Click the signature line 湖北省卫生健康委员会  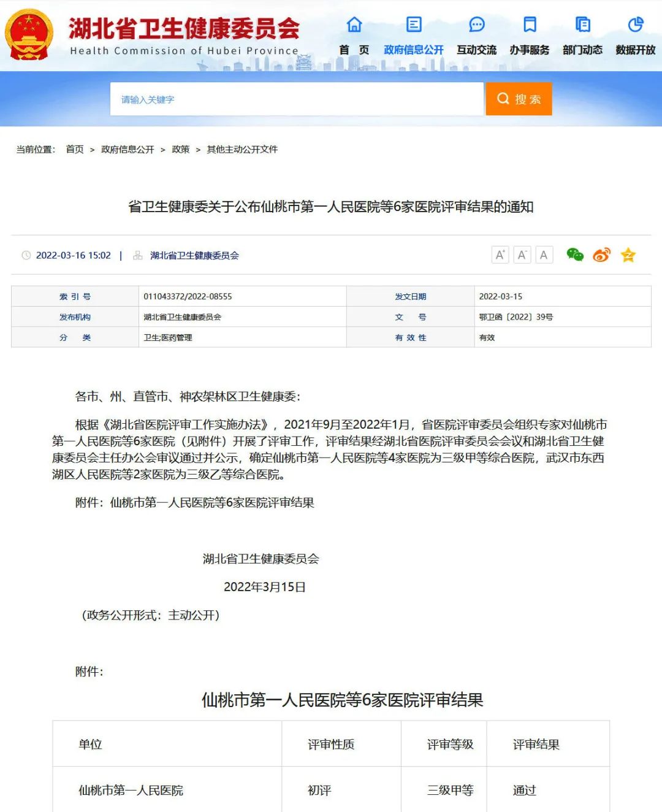(x=261, y=559)
